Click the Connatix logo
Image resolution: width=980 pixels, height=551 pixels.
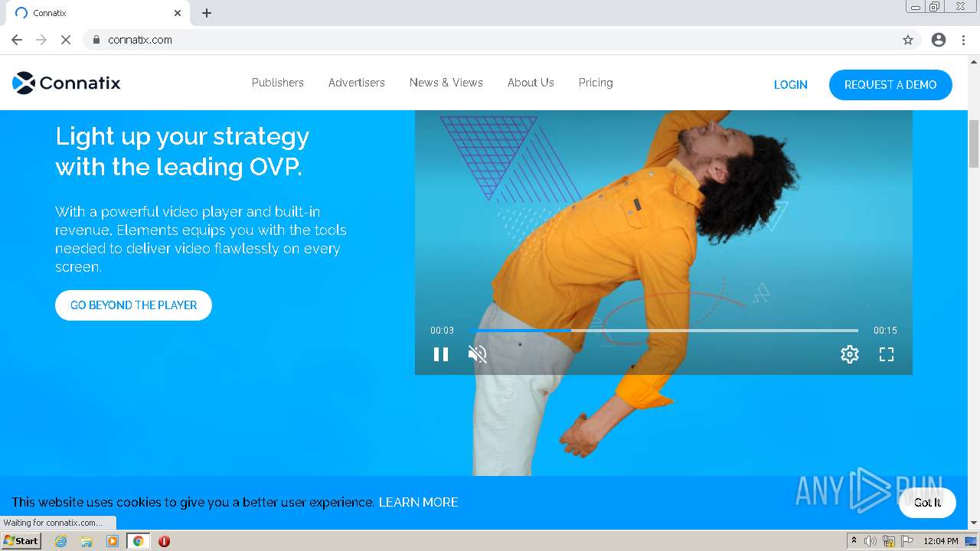(x=67, y=83)
